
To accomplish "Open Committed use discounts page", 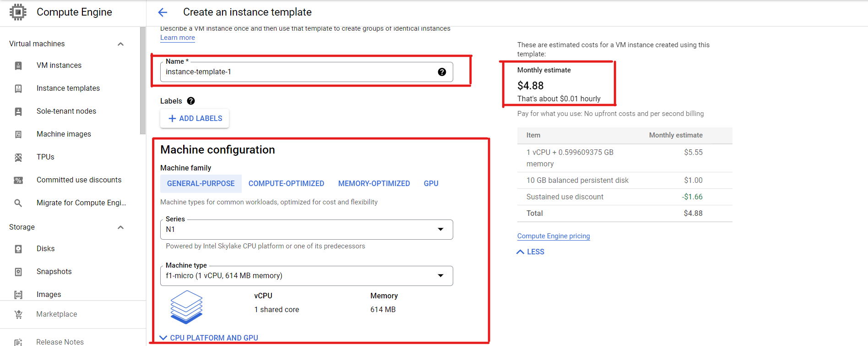I will click(x=79, y=180).
